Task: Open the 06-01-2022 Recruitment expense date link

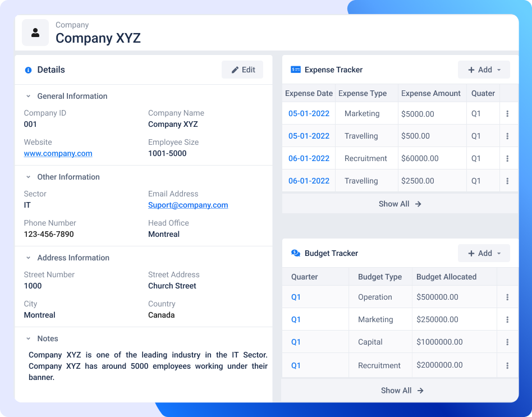Action: click(309, 158)
